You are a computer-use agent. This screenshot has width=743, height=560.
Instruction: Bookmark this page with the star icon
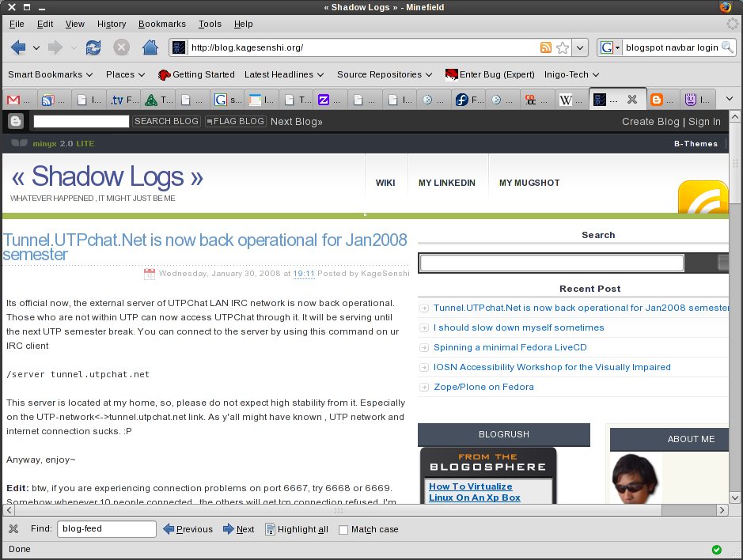[x=563, y=47]
